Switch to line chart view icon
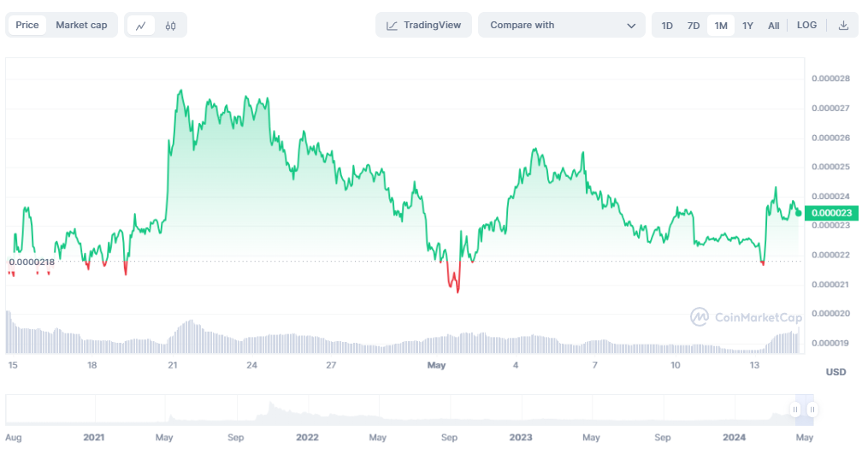 coord(141,26)
